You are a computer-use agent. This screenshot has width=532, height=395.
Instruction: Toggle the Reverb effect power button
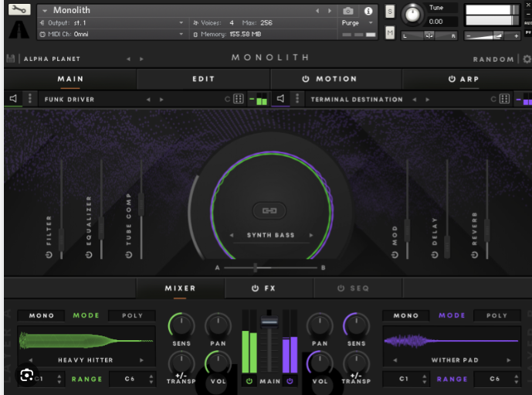pos(475,255)
